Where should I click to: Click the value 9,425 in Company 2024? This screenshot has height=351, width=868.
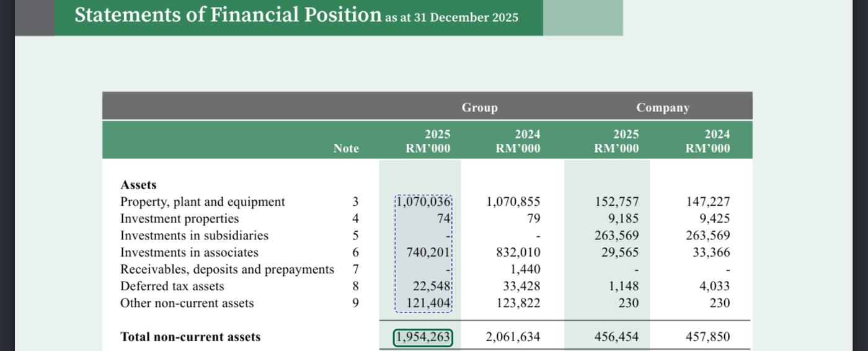[x=715, y=219]
